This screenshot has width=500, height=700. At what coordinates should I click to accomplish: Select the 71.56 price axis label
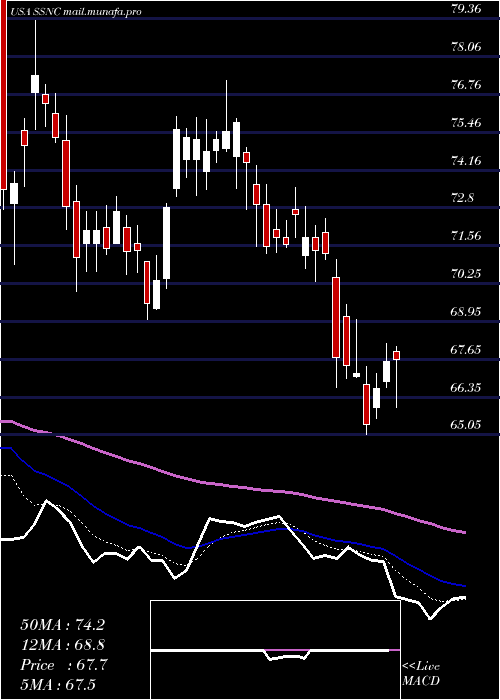(466, 236)
